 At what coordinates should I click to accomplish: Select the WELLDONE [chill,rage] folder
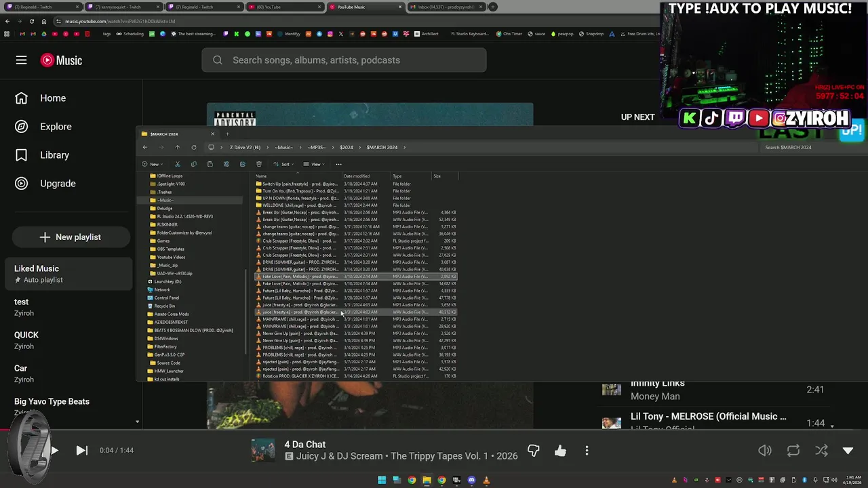356,205
